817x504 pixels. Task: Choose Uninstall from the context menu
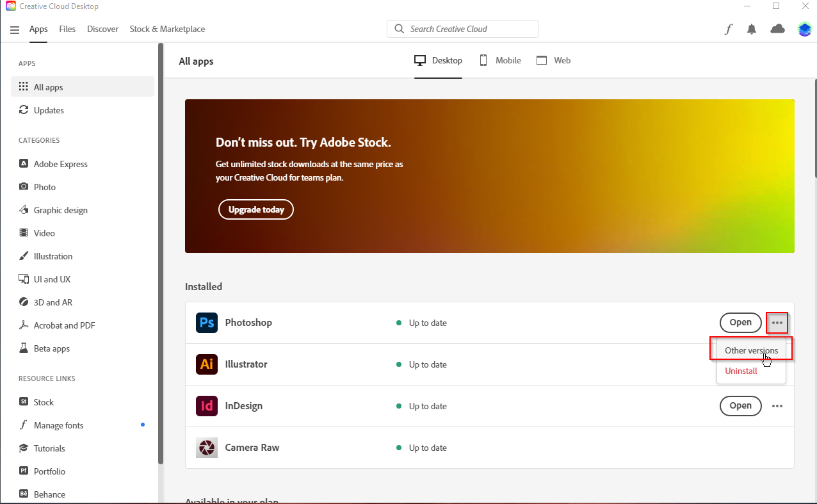point(741,371)
